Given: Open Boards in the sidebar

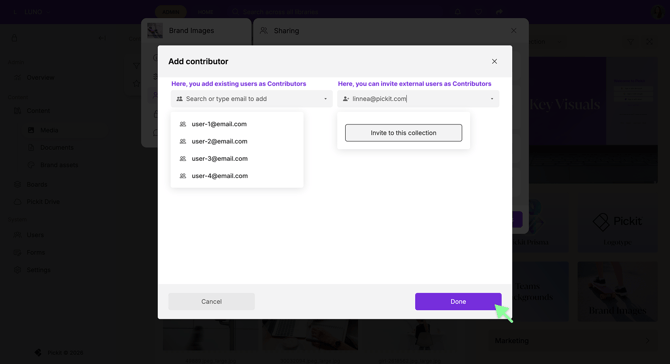Looking at the screenshot, I should (x=37, y=185).
